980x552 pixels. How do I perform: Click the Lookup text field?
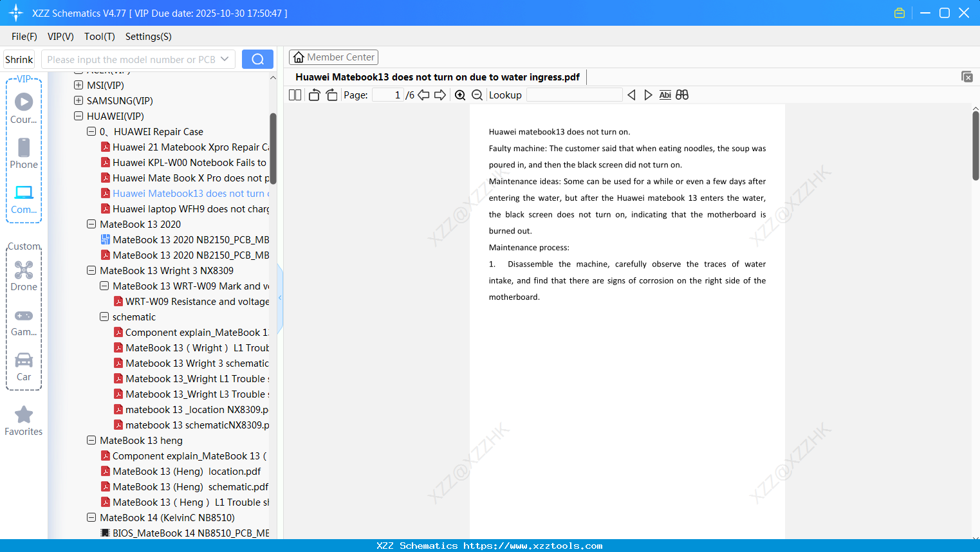(575, 95)
